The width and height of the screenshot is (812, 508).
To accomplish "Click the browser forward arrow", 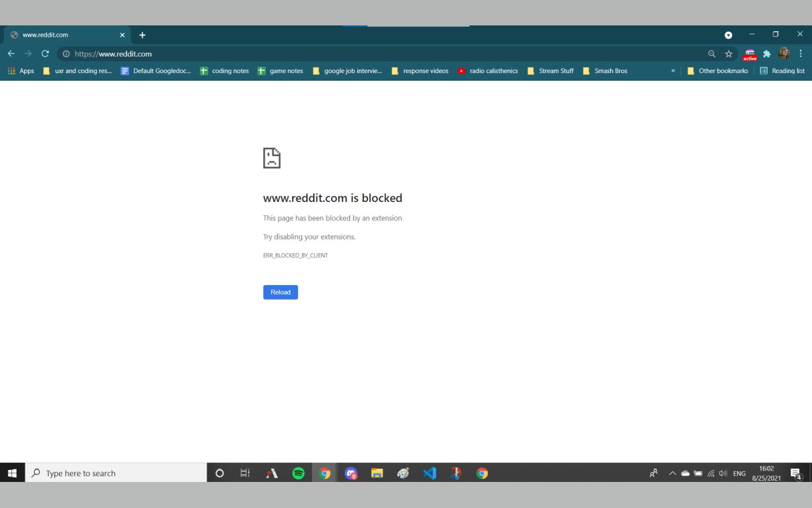I will click(x=28, y=54).
